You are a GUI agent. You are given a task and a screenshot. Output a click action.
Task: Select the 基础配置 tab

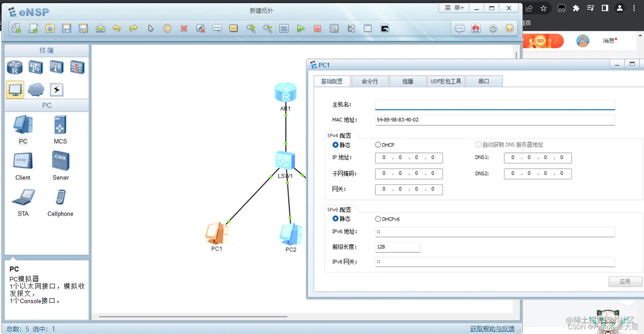click(x=332, y=81)
